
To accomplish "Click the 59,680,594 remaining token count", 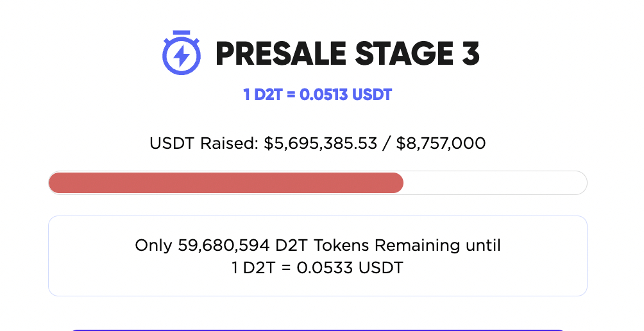I will coord(224,246).
